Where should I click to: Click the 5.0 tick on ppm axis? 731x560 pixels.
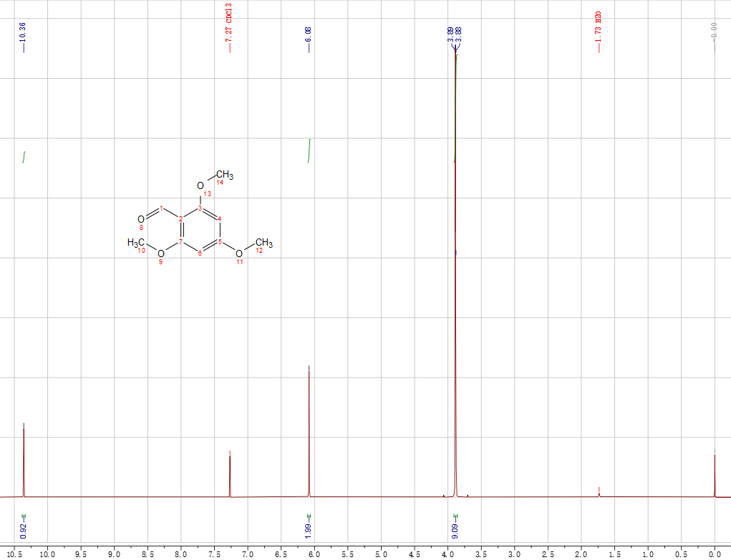[381, 554]
